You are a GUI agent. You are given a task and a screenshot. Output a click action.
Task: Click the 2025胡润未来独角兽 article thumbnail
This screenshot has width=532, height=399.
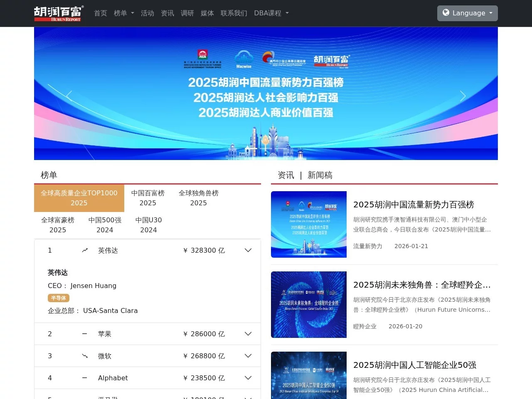tap(309, 305)
